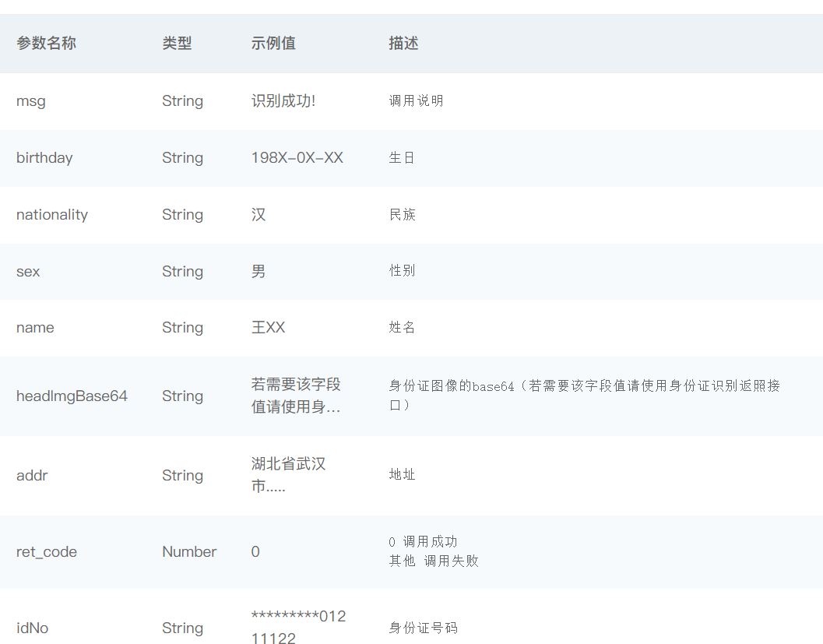Click the description 调用说明
823x644 pixels.
[x=417, y=100]
